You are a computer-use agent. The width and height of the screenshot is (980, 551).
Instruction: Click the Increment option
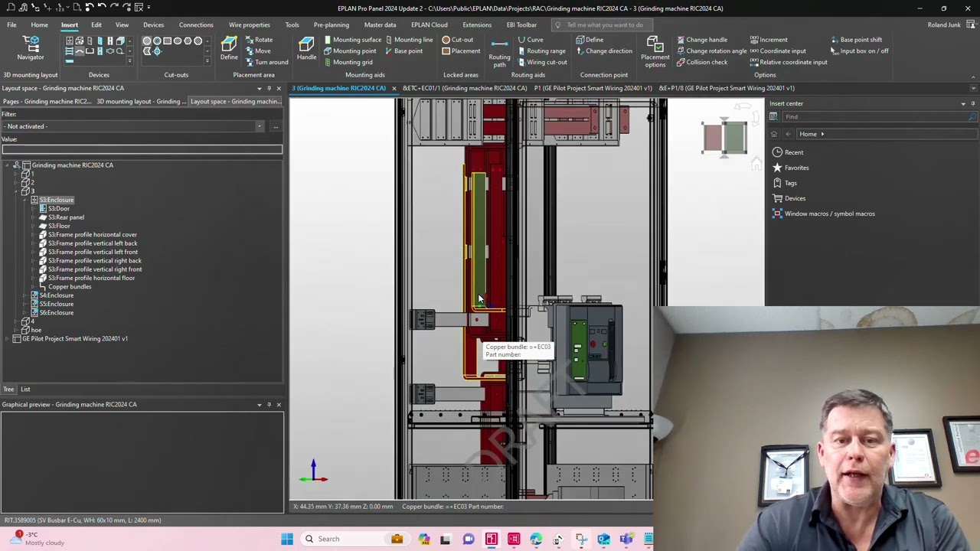(x=769, y=40)
